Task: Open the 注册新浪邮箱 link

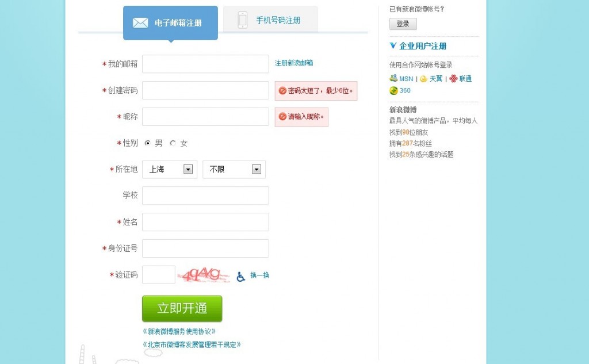Action: [294, 63]
